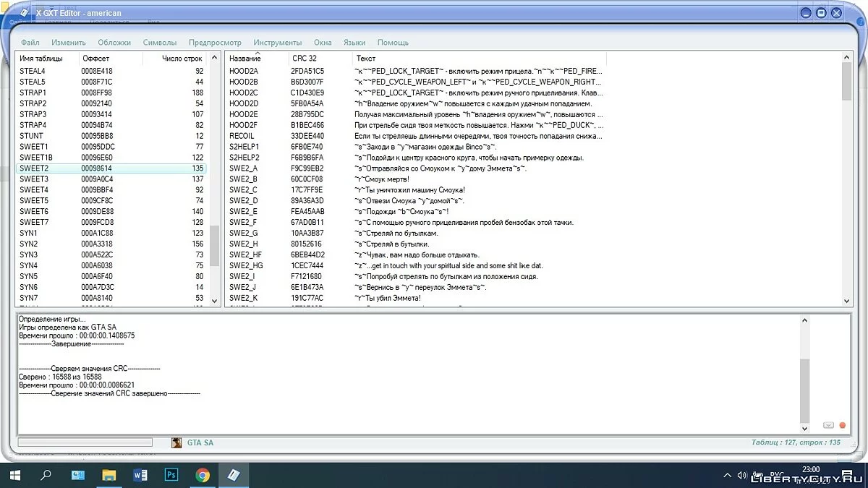The height and width of the screenshot is (488, 868).
Task: Expand the Языки menu
Action: pos(354,43)
